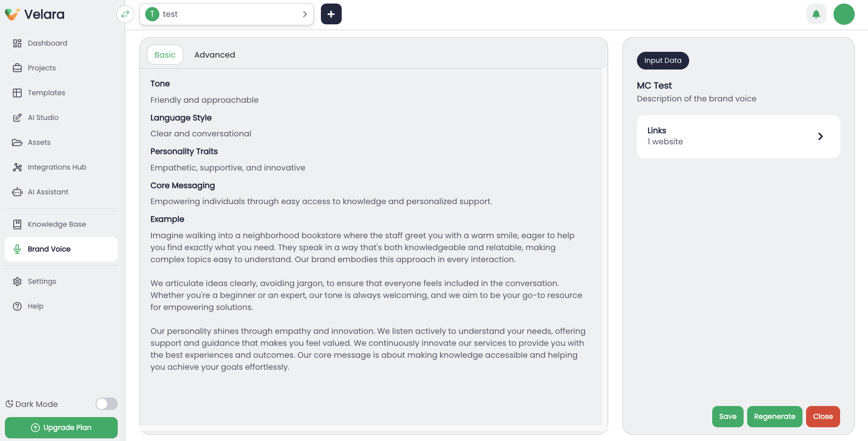The image size is (868, 441).
Task: Open the test workspace dropdown
Action: 227,14
